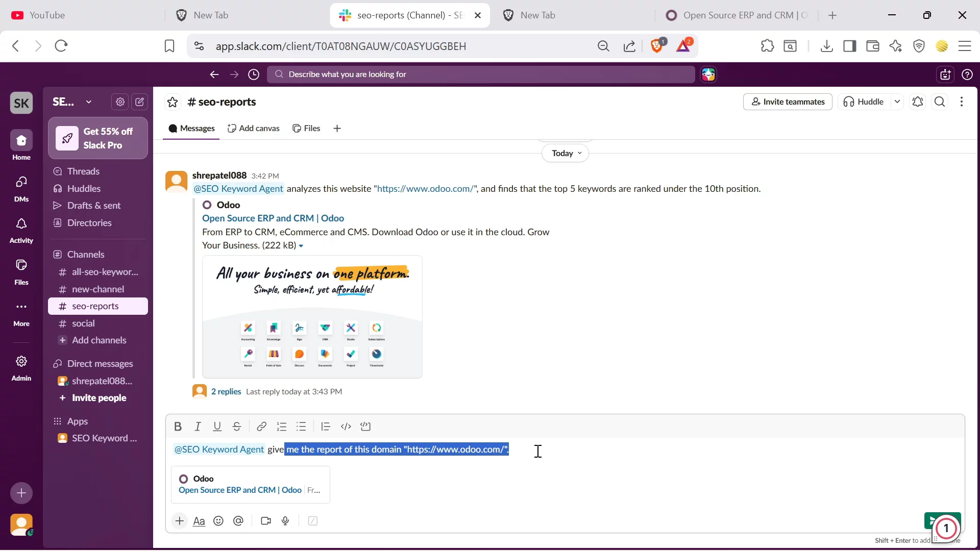Open a new browser tab
This screenshot has height=551, width=980.
coord(833,15)
